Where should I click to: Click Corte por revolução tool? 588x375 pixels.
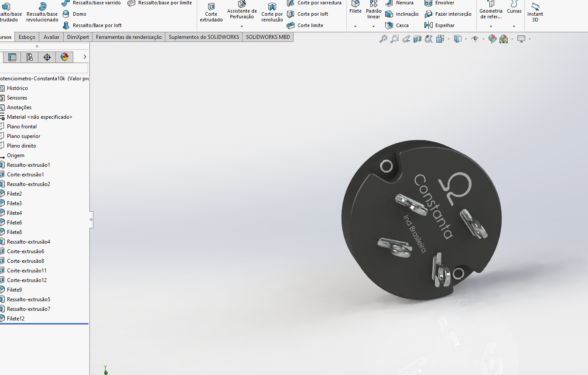272,13
